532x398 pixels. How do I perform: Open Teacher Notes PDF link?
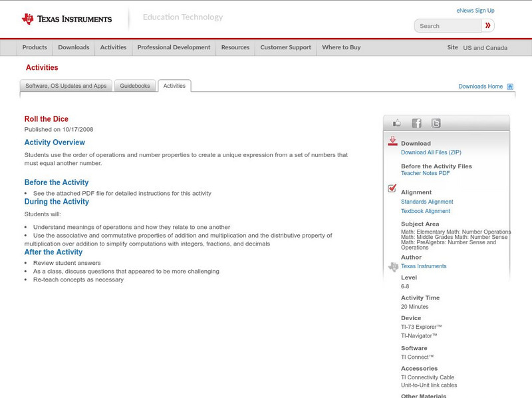(425, 173)
